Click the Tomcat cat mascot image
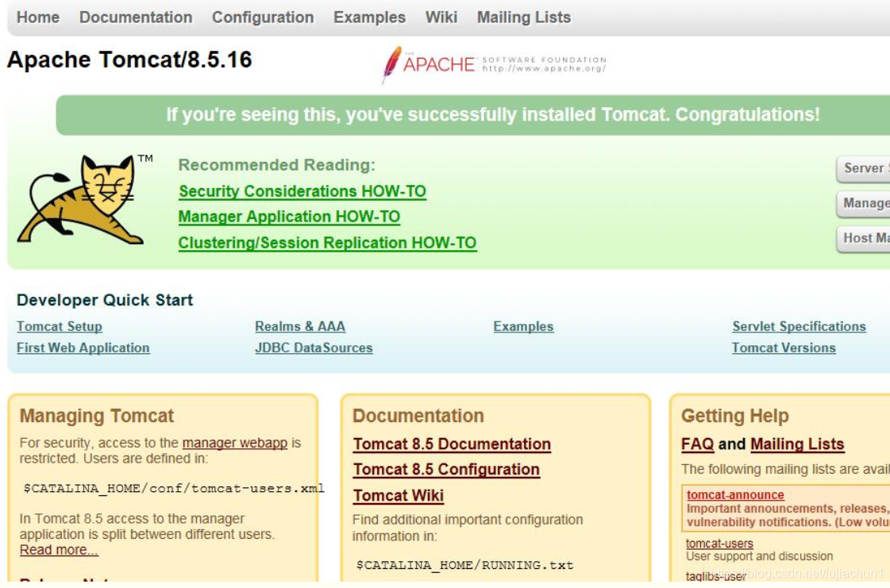The width and height of the screenshot is (890, 588). (79, 199)
